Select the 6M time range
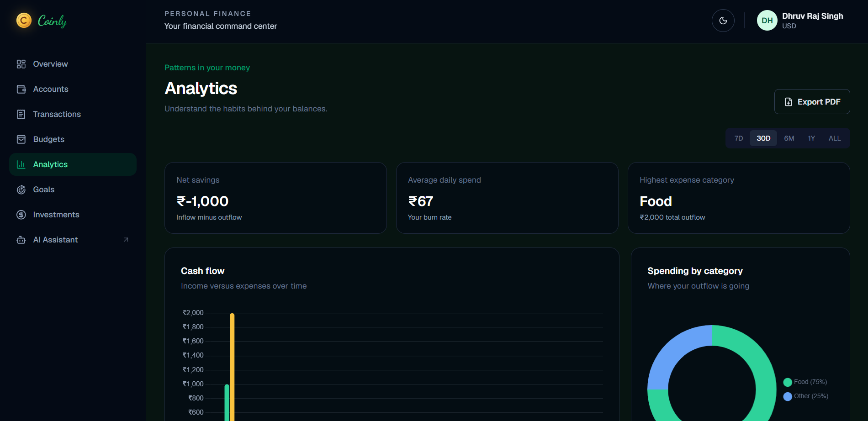Screen dimensions: 868x421 [x=789, y=138]
